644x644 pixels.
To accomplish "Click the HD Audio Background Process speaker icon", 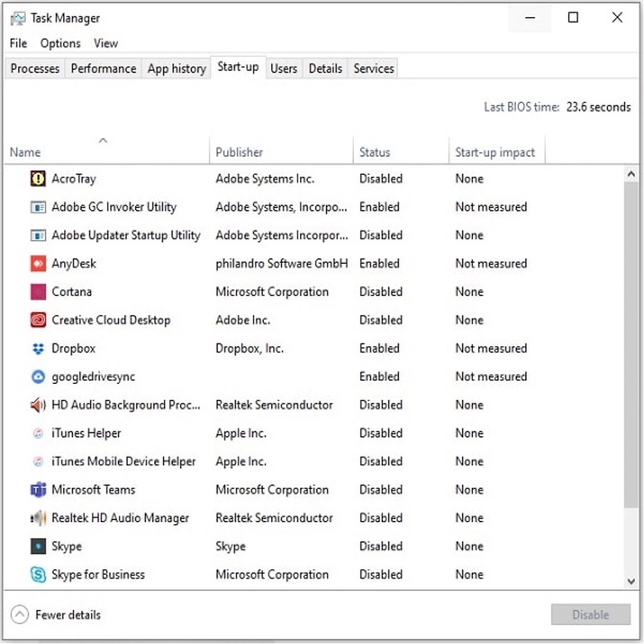I will coord(38,405).
